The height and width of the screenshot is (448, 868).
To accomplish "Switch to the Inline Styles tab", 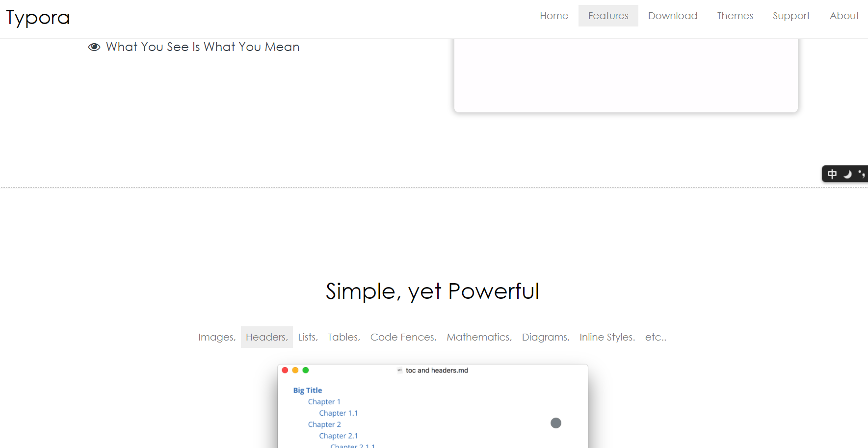I will point(607,337).
